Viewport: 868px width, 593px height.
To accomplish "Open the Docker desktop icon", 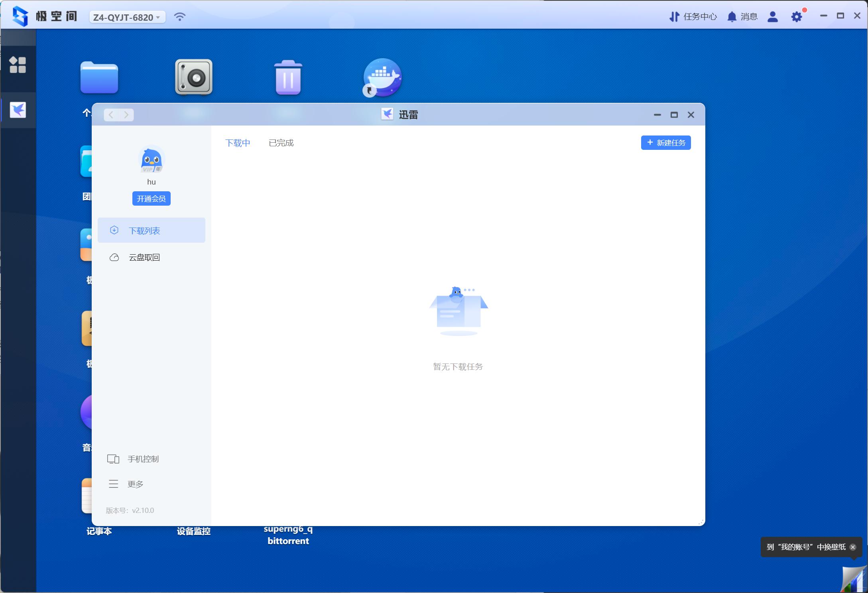I will 382,77.
